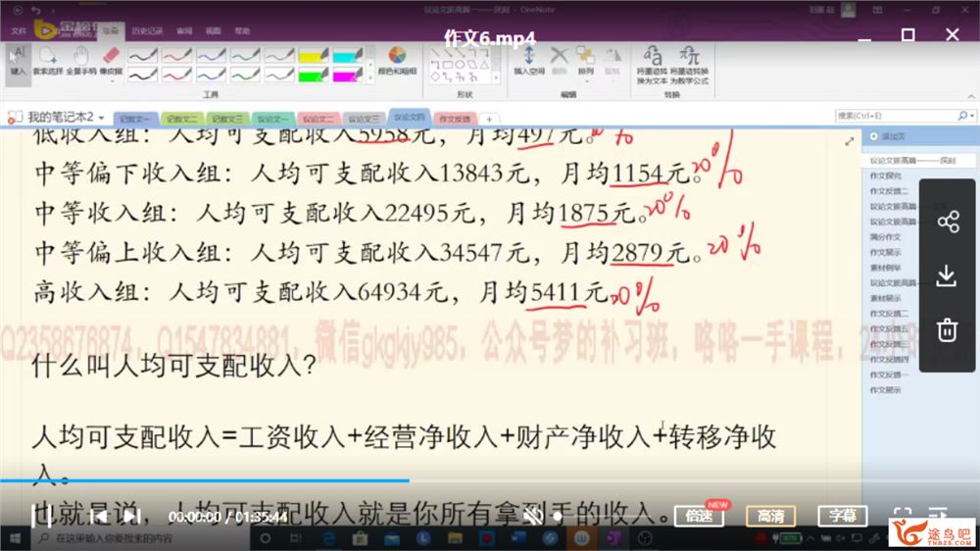Open the 作文反馈 section tab

455,119
